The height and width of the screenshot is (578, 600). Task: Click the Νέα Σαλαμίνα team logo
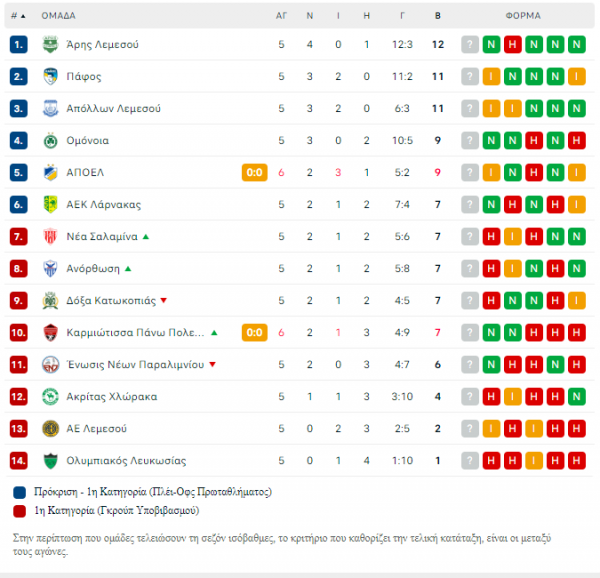50,237
